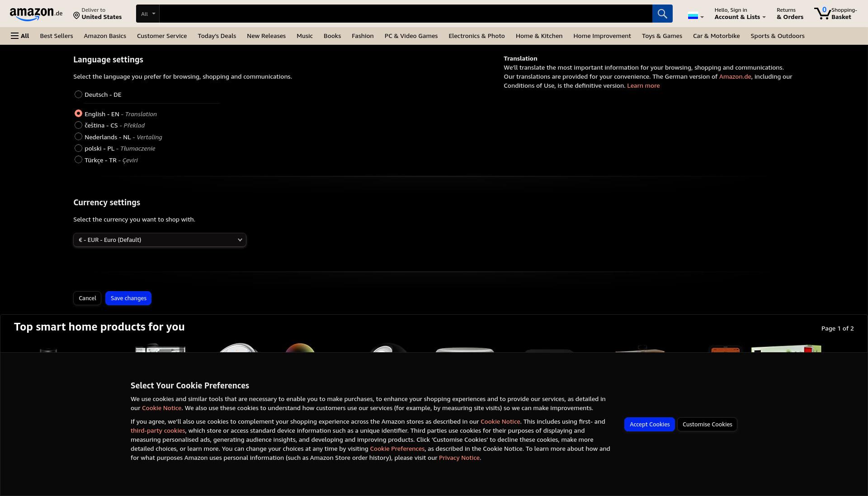The image size is (868, 496).
Task: Open Best Sellers page
Action: point(57,36)
